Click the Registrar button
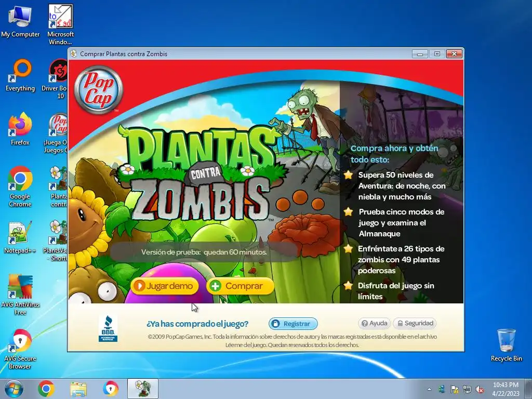Image resolution: width=532 pixels, height=399 pixels. [293, 324]
